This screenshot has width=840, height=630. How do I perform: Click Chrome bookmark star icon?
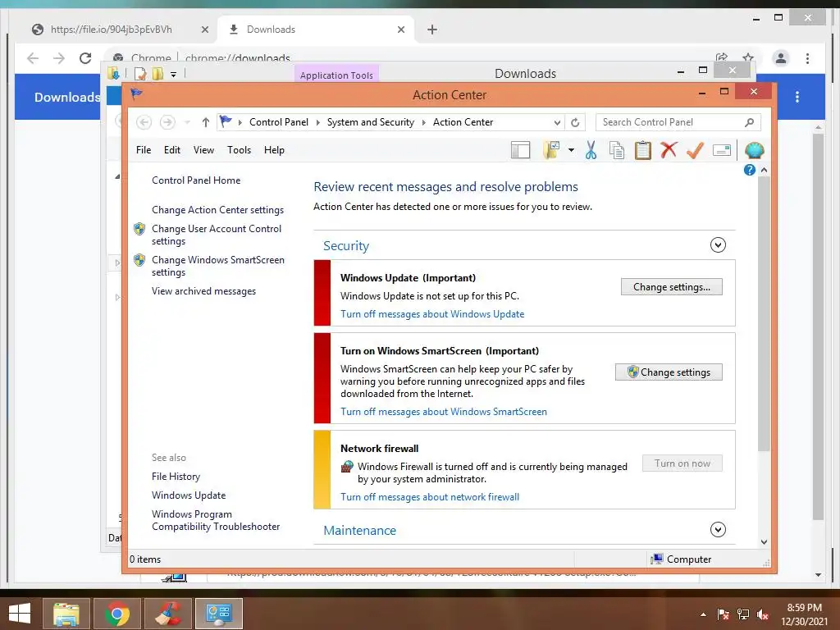click(748, 57)
